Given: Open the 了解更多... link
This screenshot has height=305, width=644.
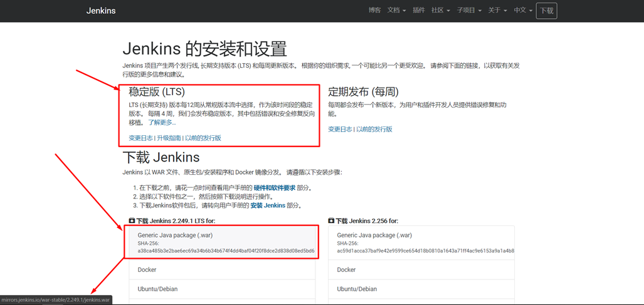Looking at the screenshot, I should [162, 122].
